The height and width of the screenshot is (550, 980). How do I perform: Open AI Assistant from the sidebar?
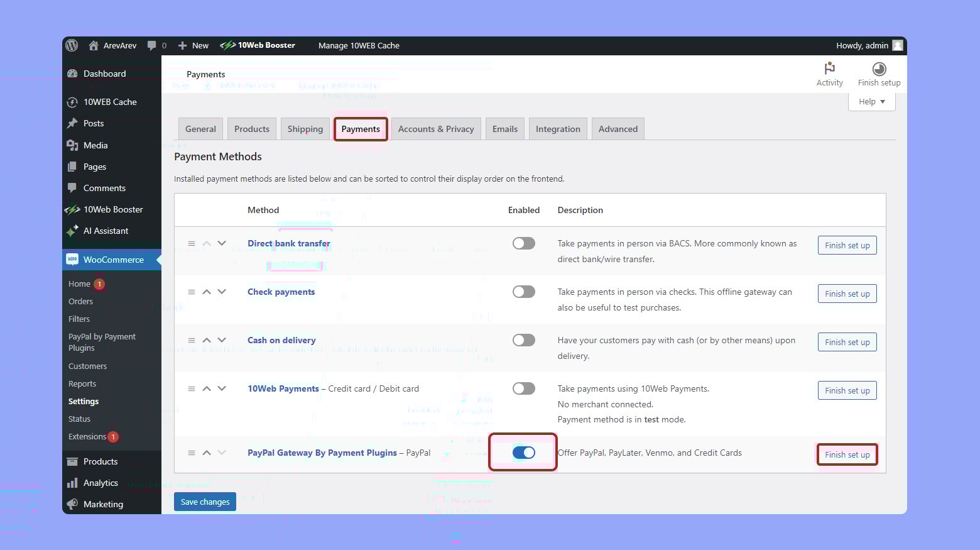pyautogui.click(x=106, y=231)
